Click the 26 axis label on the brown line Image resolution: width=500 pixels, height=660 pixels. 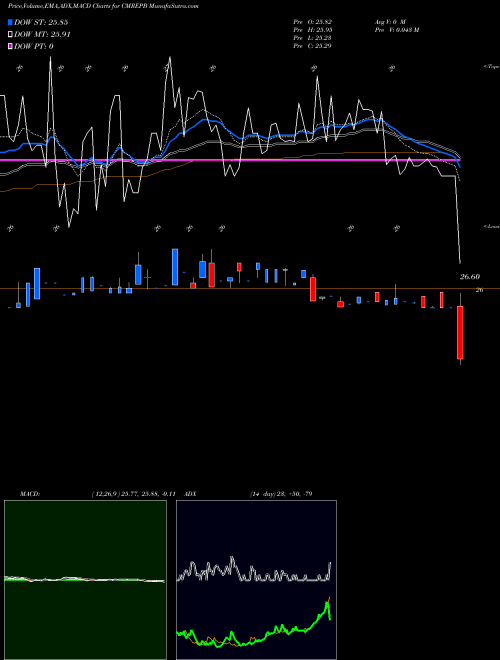[479, 290]
